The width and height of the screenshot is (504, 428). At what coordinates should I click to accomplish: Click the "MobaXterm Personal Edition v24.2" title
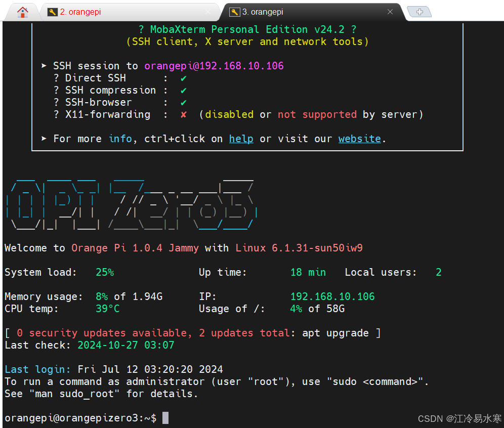coord(247,29)
